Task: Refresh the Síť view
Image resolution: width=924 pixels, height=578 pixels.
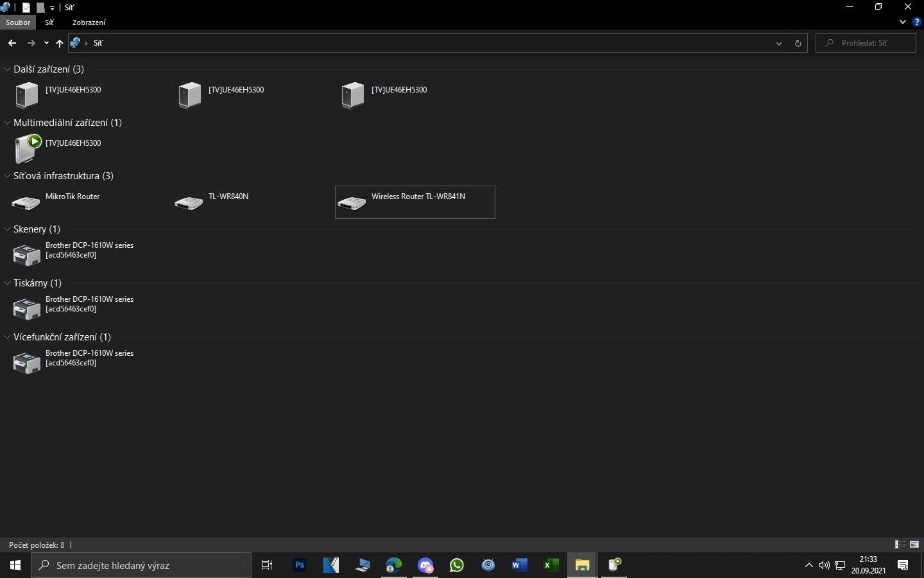Action: pos(798,43)
